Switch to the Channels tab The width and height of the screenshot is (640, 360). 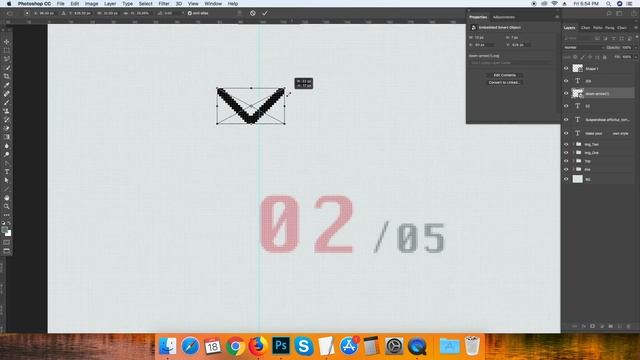tap(586, 28)
